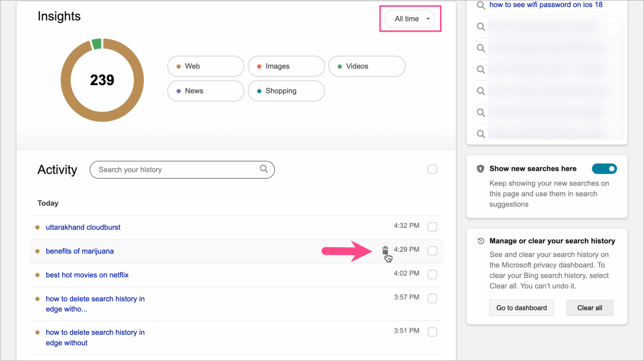Select the checkbox above the Activity list

[x=432, y=169]
